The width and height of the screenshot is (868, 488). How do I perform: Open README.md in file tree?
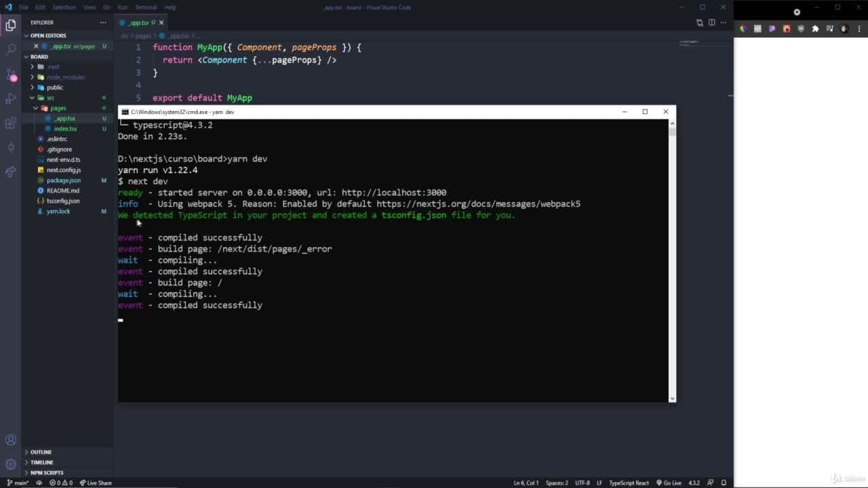tap(63, 190)
